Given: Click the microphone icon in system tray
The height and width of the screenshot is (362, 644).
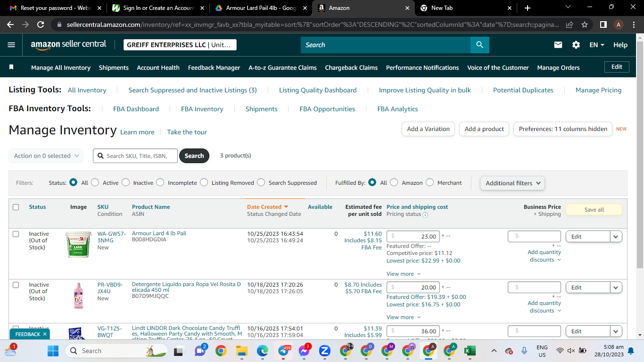Looking at the screenshot, I should (524, 351).
